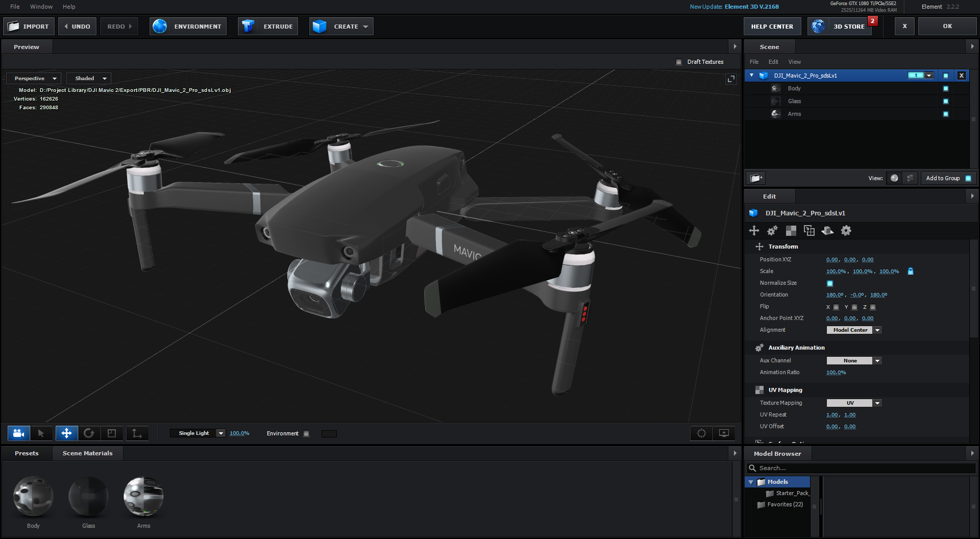Click the cube-on-plane icon in Edit panel
The width and height of the screenshot is (980, 539).
point(827,231)
